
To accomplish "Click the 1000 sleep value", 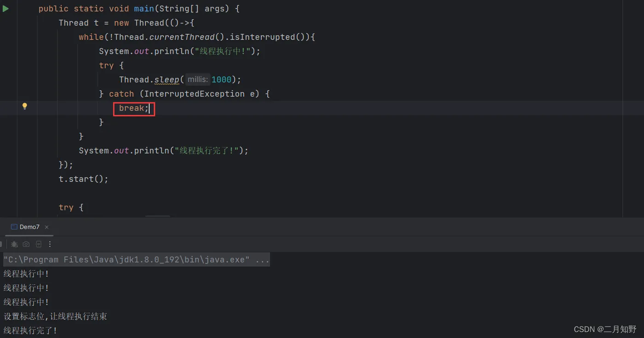I will [221, 80].
